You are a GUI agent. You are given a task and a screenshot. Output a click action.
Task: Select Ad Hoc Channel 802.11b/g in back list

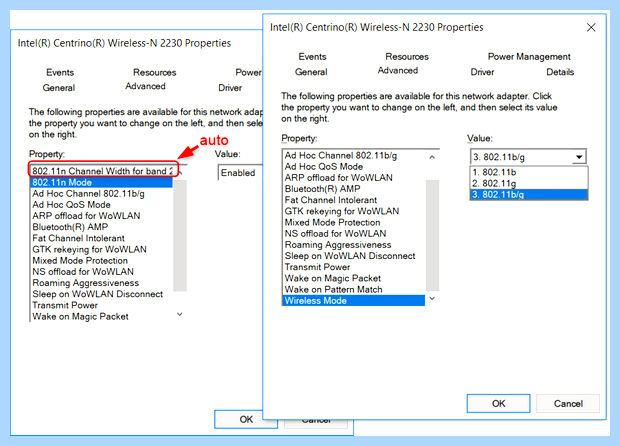click(102, 193)
